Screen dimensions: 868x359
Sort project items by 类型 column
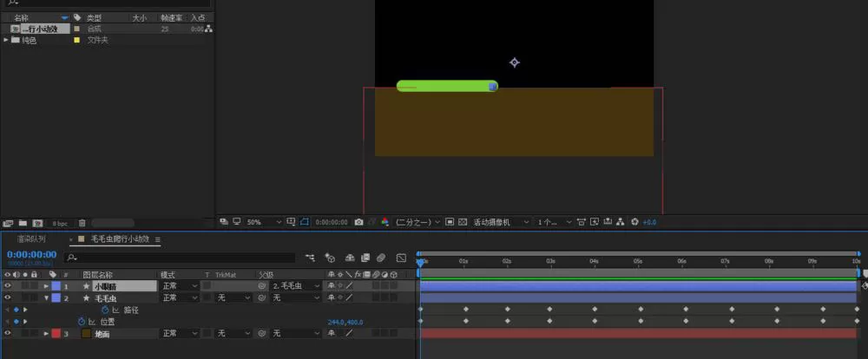(x=94, y=17)
